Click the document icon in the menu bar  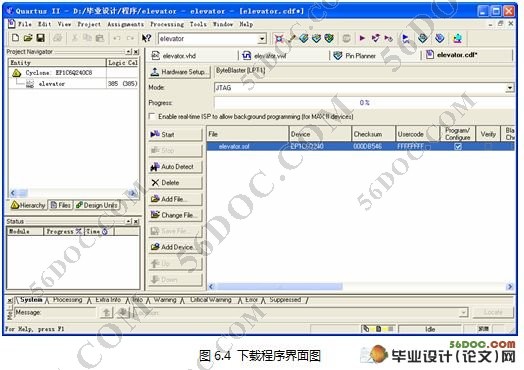click(11, 23)
